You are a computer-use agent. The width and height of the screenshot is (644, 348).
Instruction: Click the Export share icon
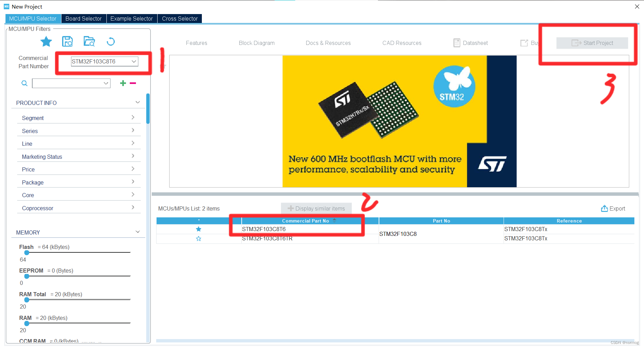[604, 208]
